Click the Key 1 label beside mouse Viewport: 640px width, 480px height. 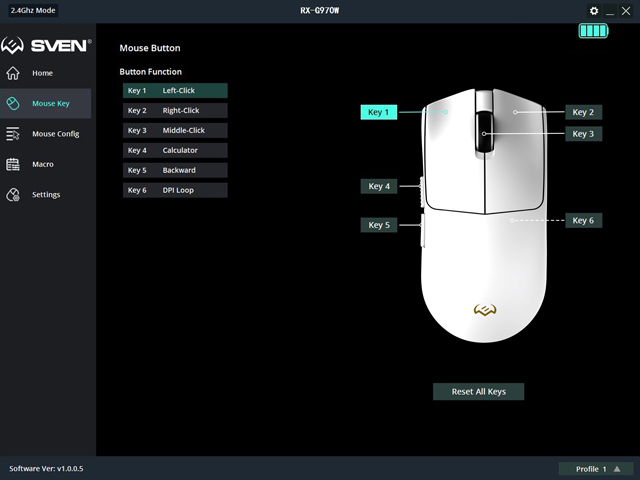[x=378, y=112]
